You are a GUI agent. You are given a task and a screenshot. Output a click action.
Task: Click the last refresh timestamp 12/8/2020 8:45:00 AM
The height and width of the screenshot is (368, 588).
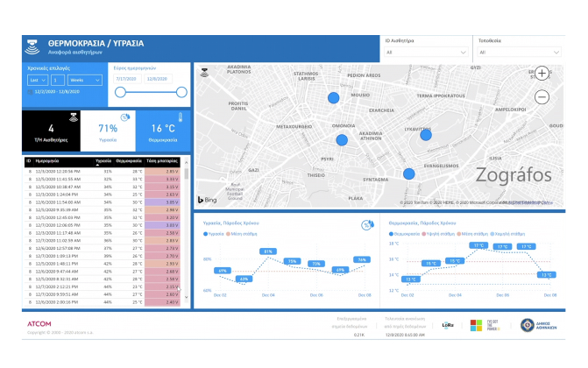pos(405,335)
